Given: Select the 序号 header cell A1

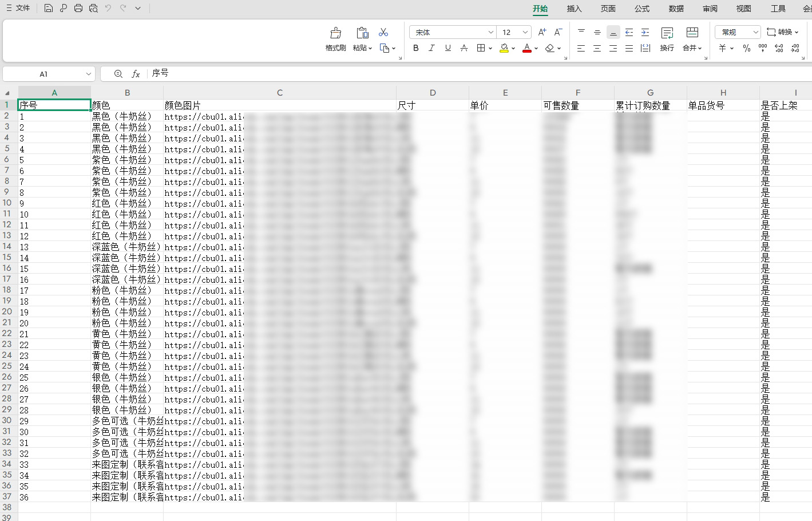Looking at the screenshot, I should point(54,104).
